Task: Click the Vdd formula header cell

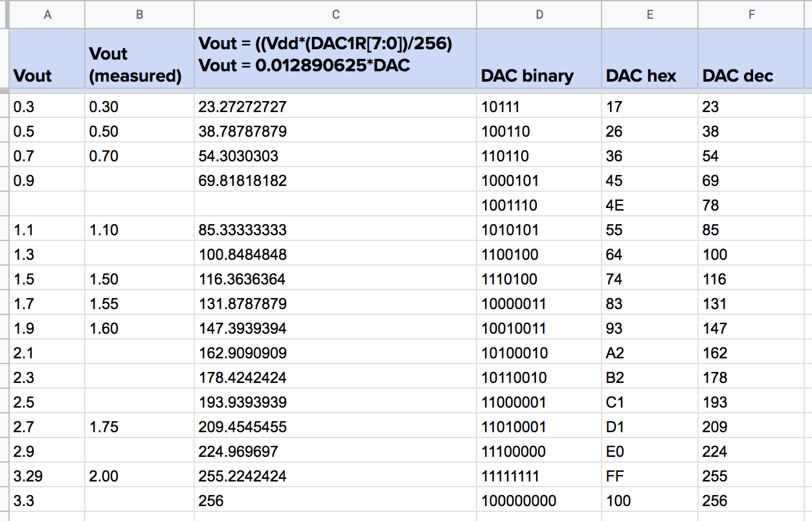Action: point(335,58)
